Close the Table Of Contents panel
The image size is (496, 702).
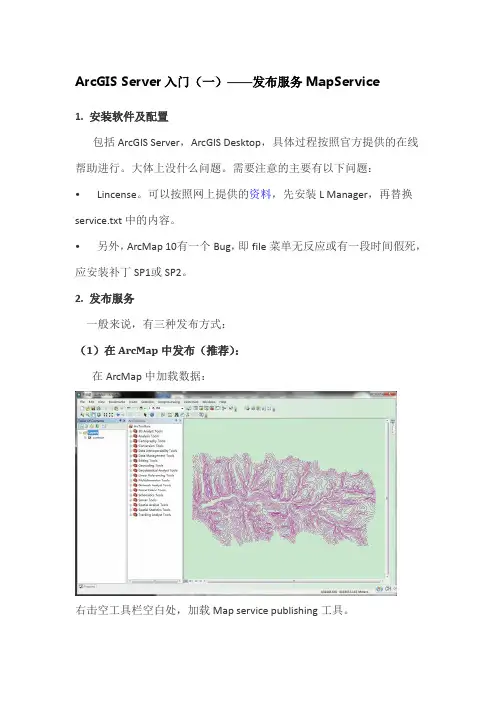pyautogui.click(x=124, y=421)
